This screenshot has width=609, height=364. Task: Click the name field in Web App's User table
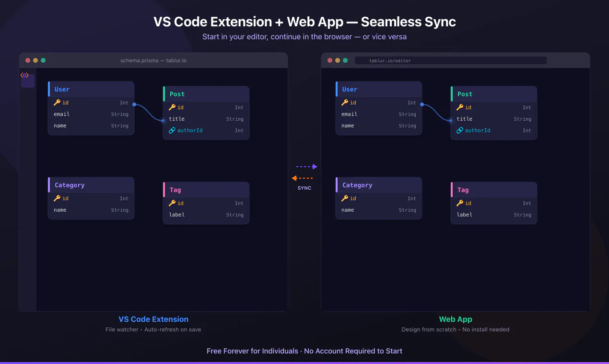point(348,125)
